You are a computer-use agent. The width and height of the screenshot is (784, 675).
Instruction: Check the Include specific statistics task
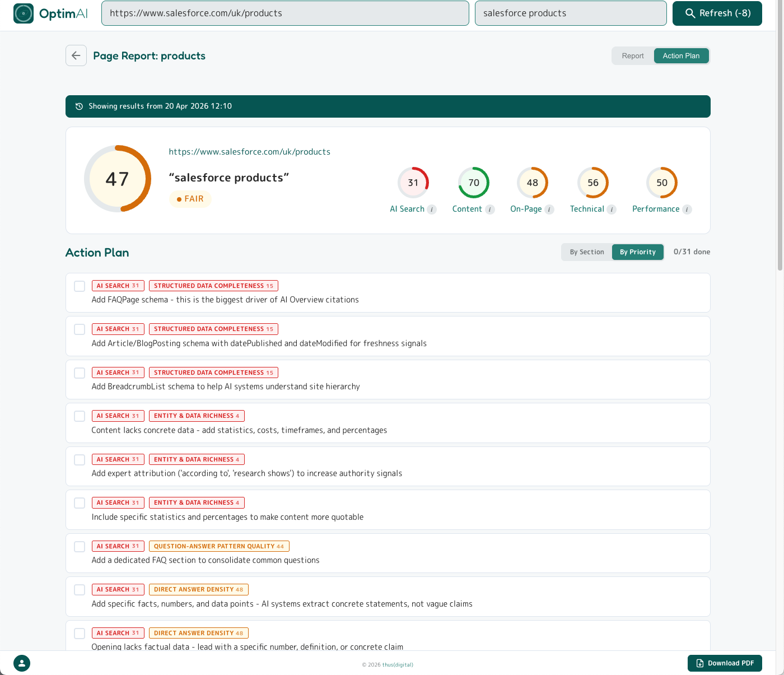[x=80, y=503]
